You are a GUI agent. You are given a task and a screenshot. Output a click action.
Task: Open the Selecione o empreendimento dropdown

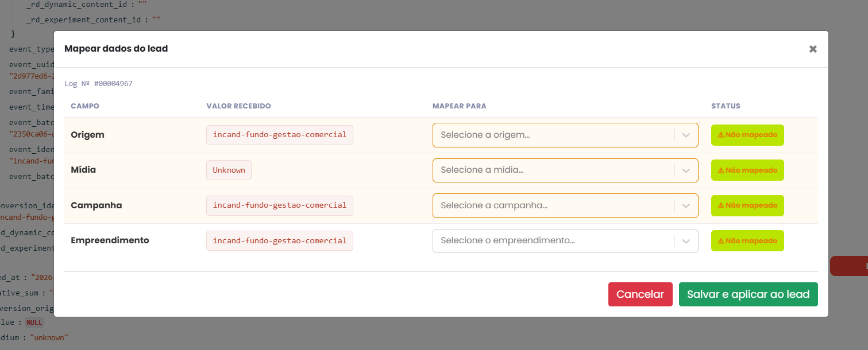tap(565, 241)
